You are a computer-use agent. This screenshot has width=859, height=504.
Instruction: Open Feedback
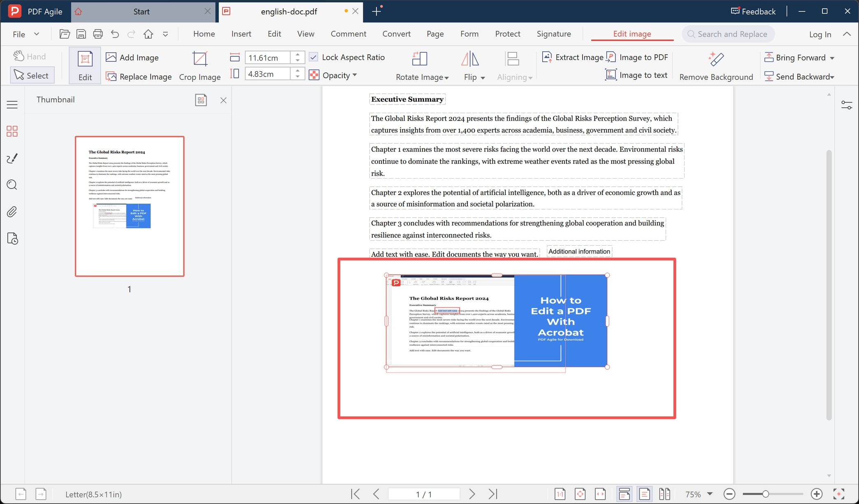coord(753,12)
